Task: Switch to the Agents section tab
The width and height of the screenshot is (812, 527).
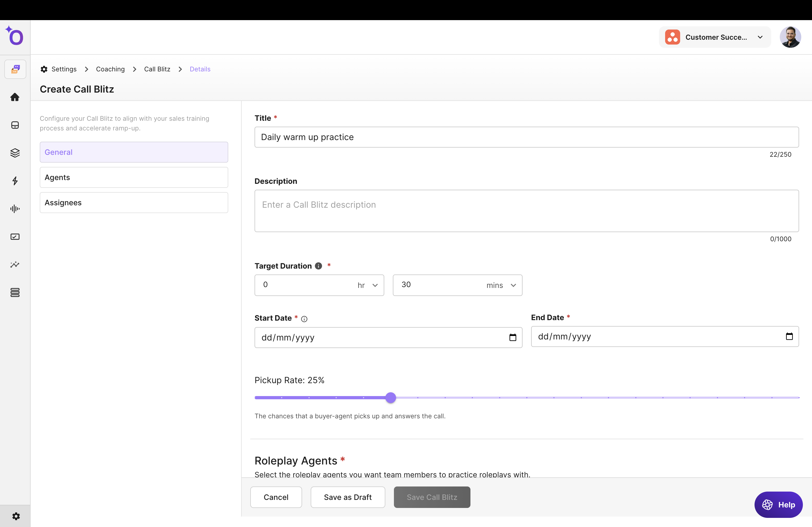Action: (x=134, y=177)
